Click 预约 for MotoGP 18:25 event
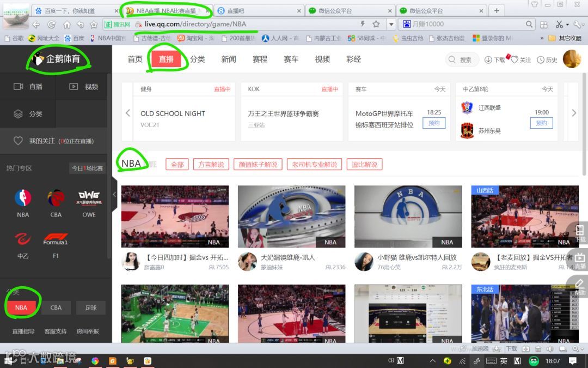This screenshot has height=368, width=588. 434,123
